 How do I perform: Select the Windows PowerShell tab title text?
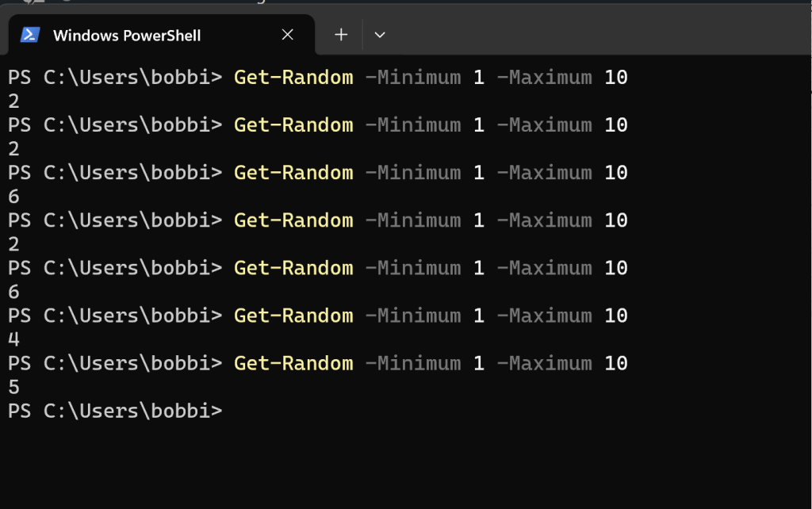coord(127,34)
